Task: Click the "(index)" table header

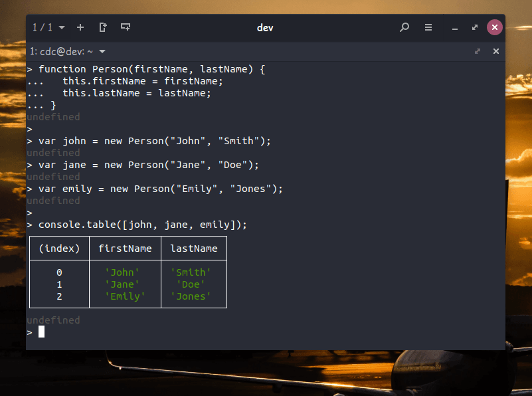Action: 59,248
